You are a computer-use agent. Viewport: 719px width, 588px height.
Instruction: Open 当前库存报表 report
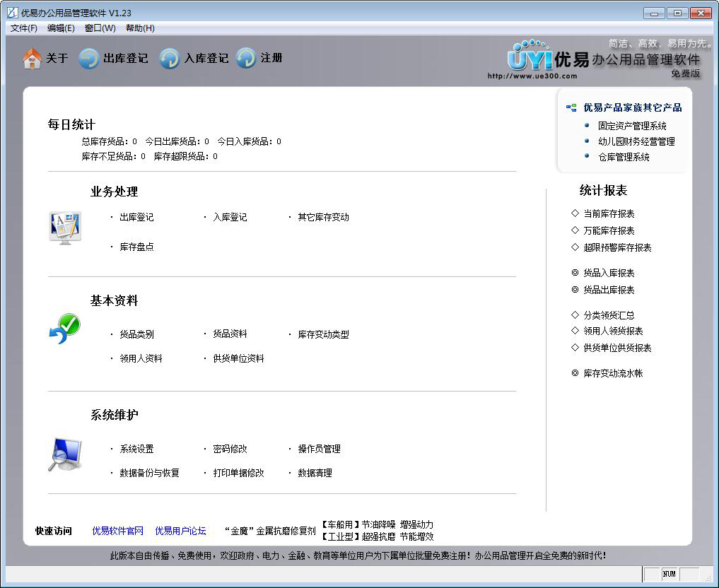609,214
